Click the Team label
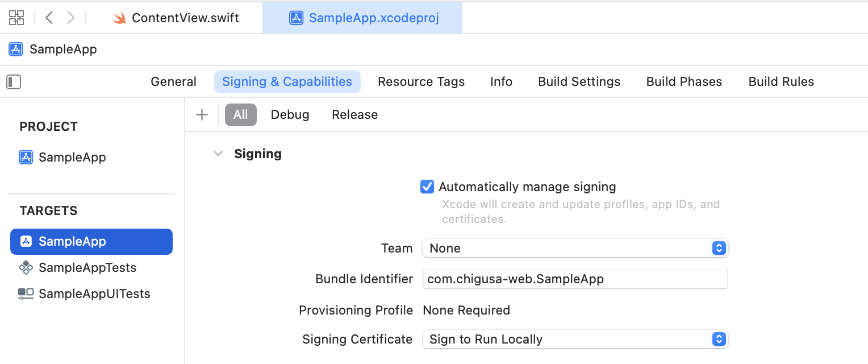The height and width of the screenshot is (364, 868). coord(397,249)
